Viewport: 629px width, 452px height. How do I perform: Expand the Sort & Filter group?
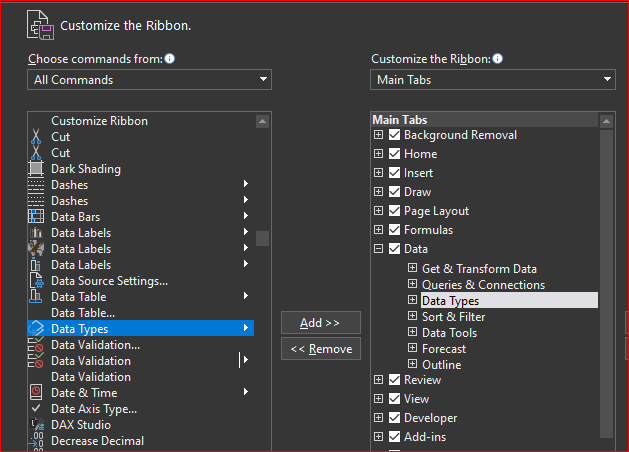tap(412, 317)
